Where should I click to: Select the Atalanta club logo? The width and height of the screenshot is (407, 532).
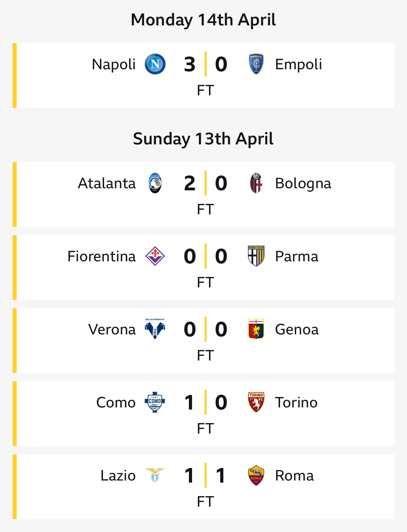[155, 183]
